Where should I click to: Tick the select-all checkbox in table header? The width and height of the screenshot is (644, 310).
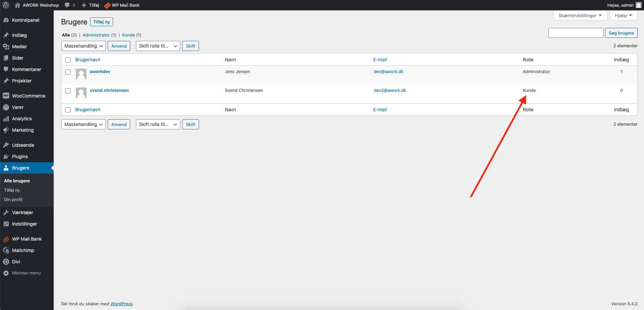tap(68, 60)
